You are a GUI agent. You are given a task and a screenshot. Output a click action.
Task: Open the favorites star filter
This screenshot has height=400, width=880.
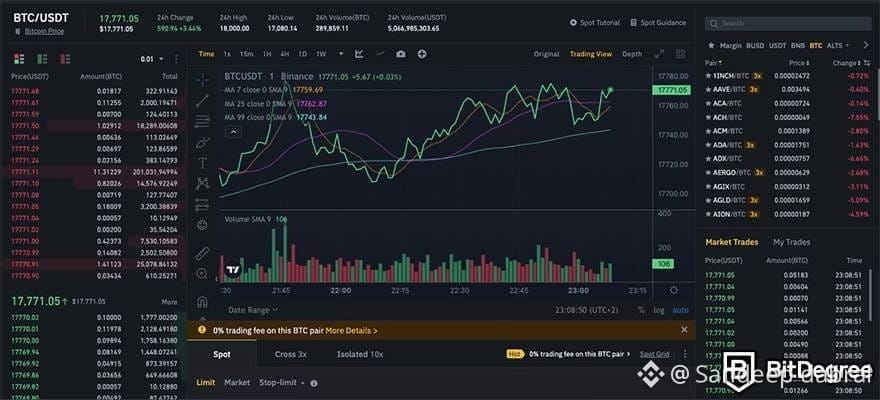[712, 45]
